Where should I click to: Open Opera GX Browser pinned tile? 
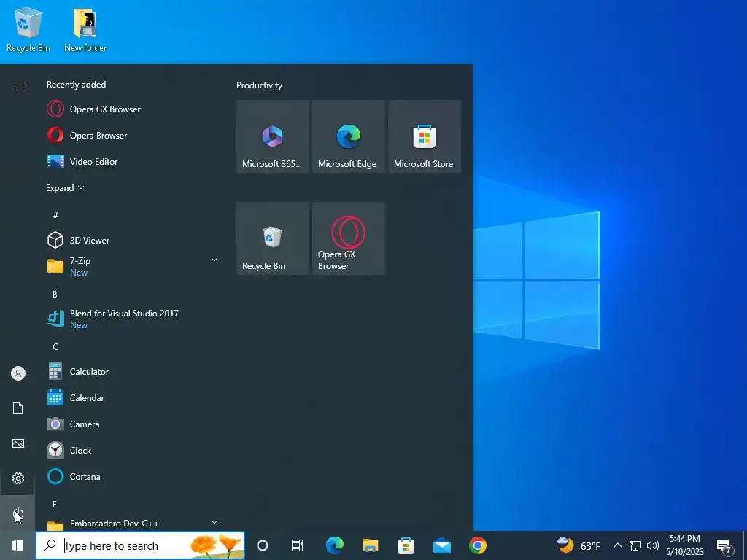click(x=348, y=238)
